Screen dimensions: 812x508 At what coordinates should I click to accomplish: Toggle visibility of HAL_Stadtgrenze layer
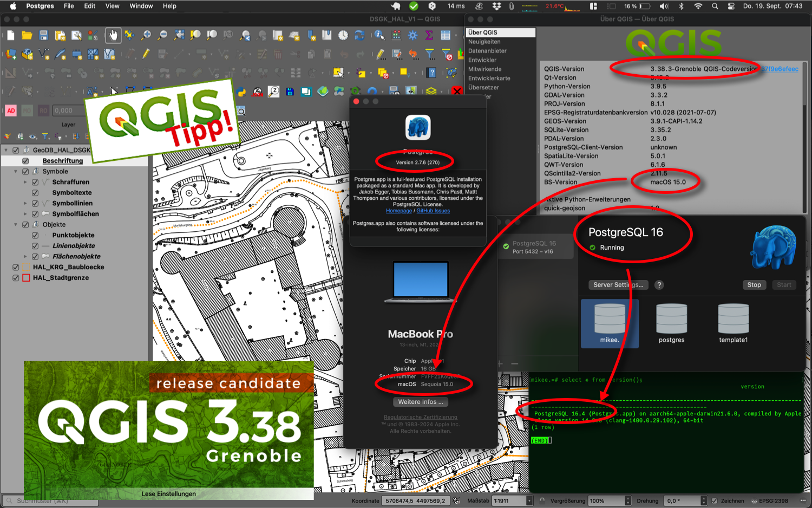tap(16, 278)
